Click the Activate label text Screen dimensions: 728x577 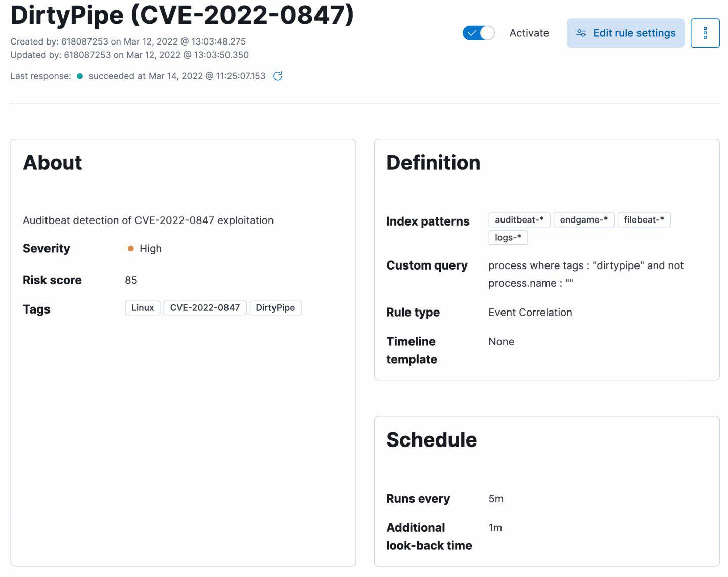coord(529,33)
